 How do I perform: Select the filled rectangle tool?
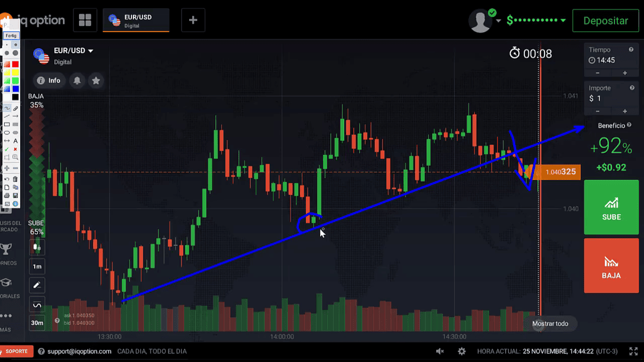[16, 124]
